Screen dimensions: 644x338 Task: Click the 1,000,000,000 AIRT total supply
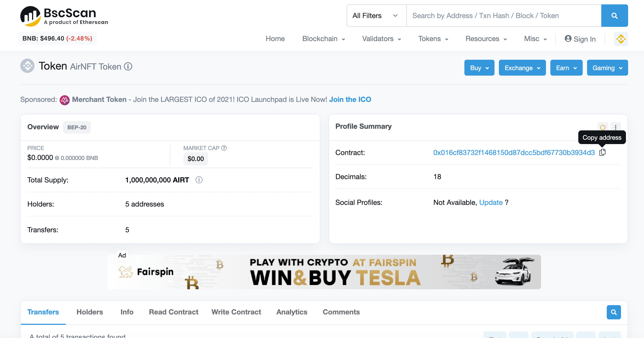tap(157, 180)
